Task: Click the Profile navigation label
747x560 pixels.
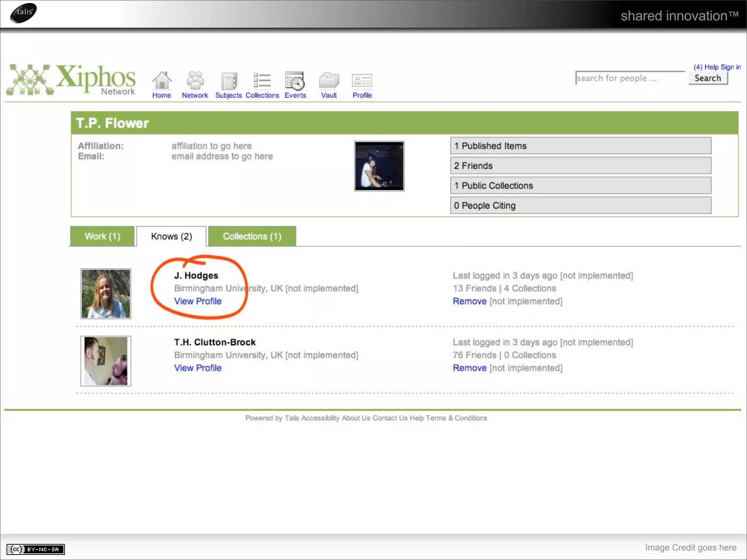Action: pos(362,95)
